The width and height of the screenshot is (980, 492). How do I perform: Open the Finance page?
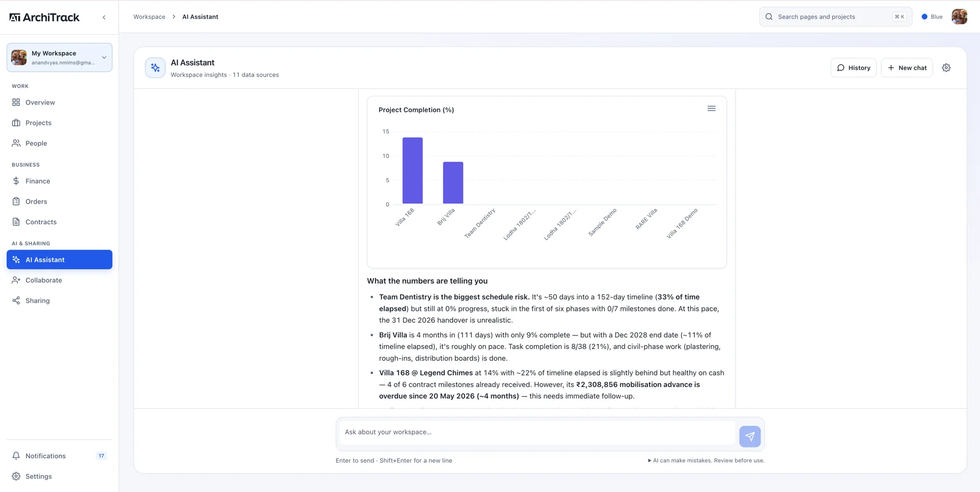[59, 181]
